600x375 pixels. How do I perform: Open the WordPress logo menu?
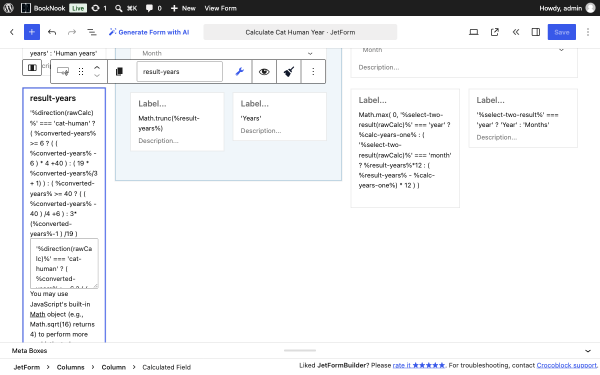pos(8,8)
